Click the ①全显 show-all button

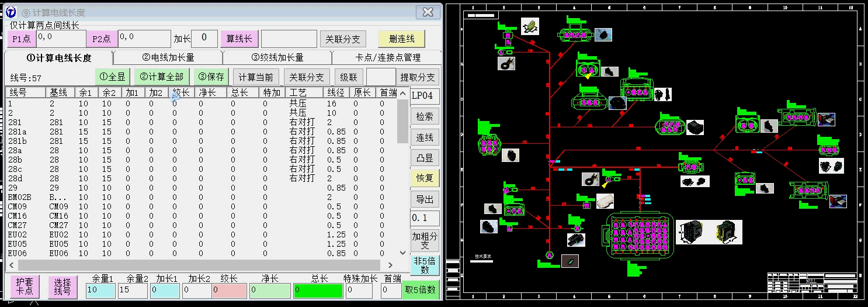[x=112, y=77]
